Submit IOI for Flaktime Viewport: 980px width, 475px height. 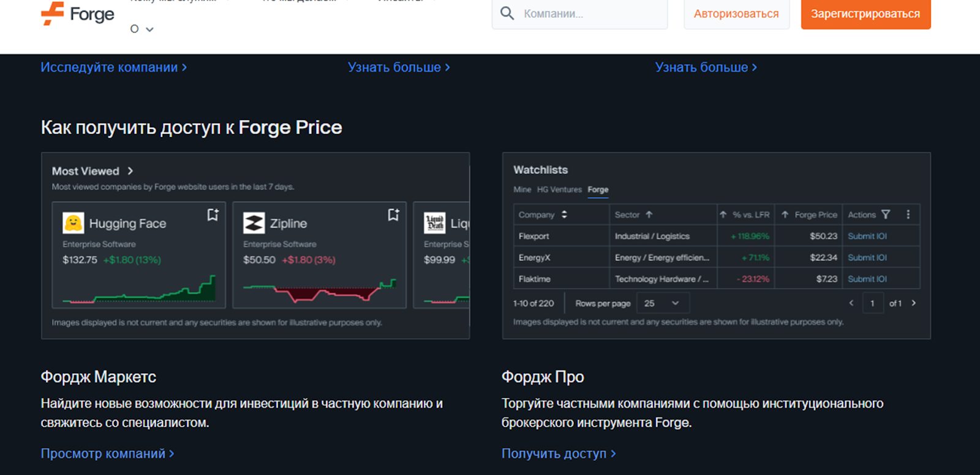click(x=867, y=279)
